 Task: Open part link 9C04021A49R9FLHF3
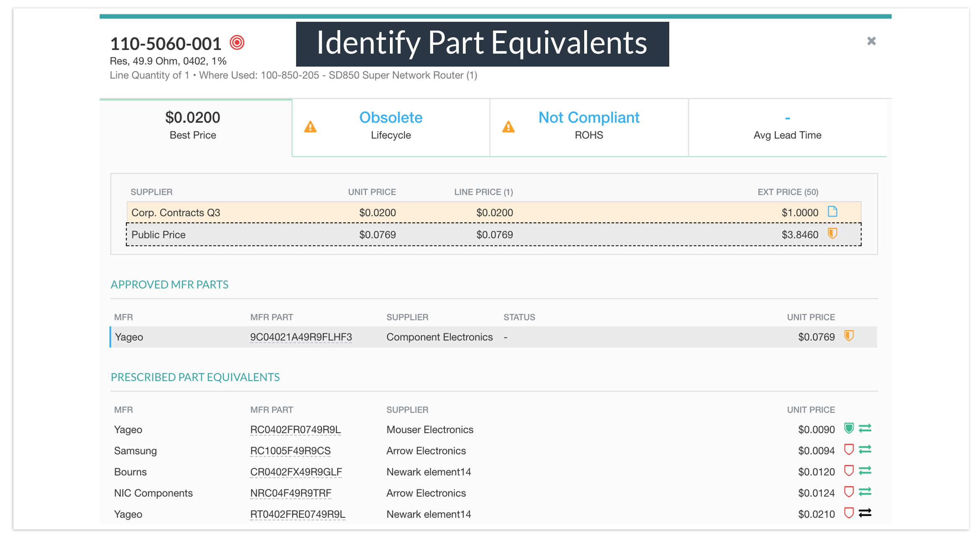click(301, 337)
